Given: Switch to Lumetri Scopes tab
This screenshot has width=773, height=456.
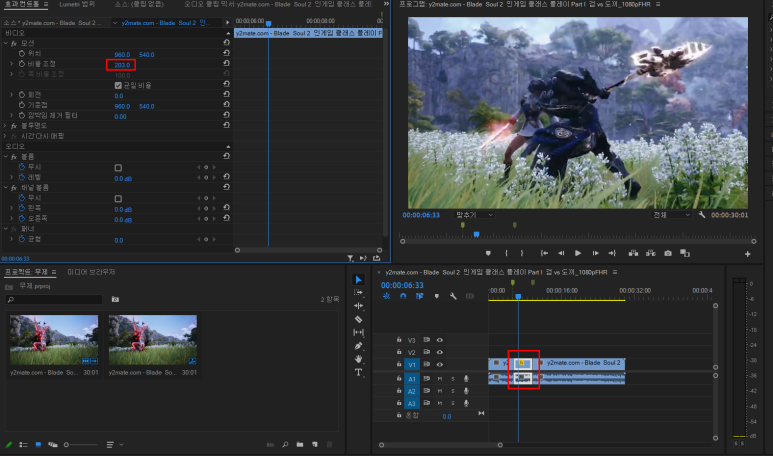Looking at the screenshot, I should pyautogui.click(x=77, y=4).
